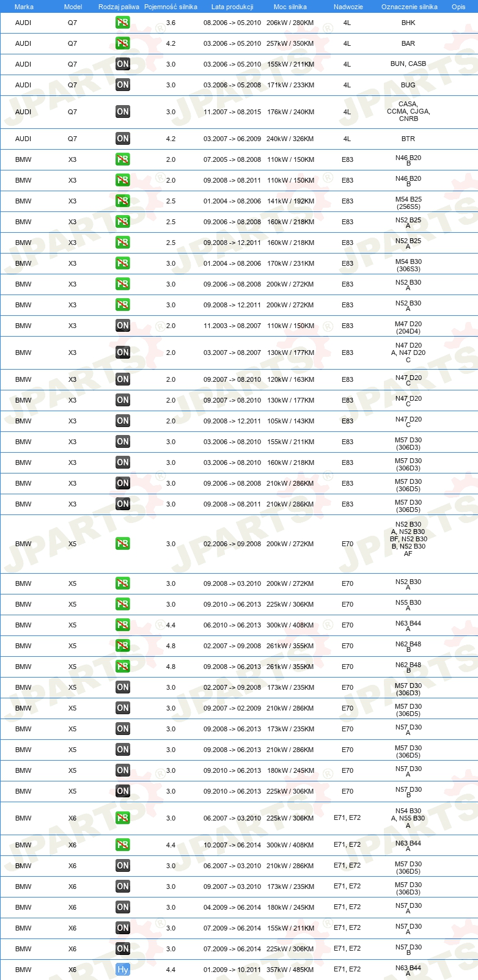
Task: Click the 257kW / 350KM power cell
Action: coord(290,43)
